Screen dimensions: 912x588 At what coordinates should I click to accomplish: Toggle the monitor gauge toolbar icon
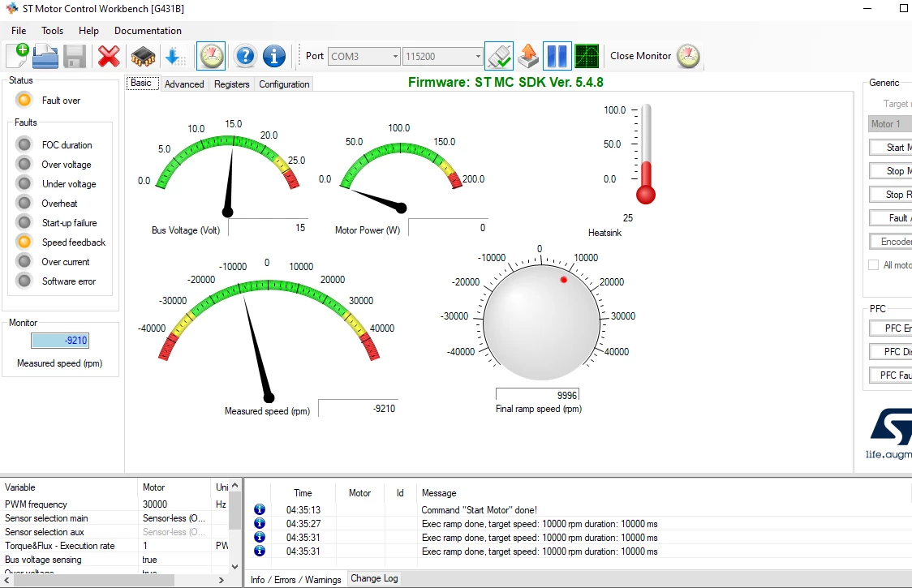(211, 57)
